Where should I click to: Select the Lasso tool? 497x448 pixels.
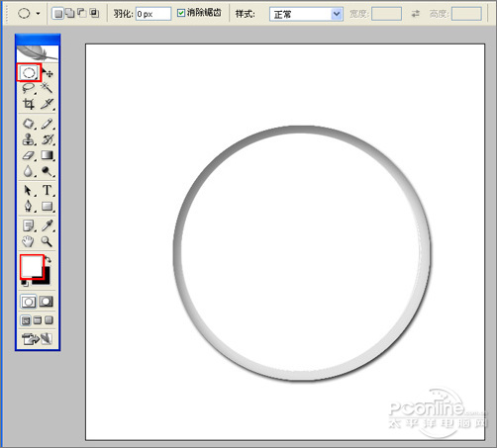(29, 88)
